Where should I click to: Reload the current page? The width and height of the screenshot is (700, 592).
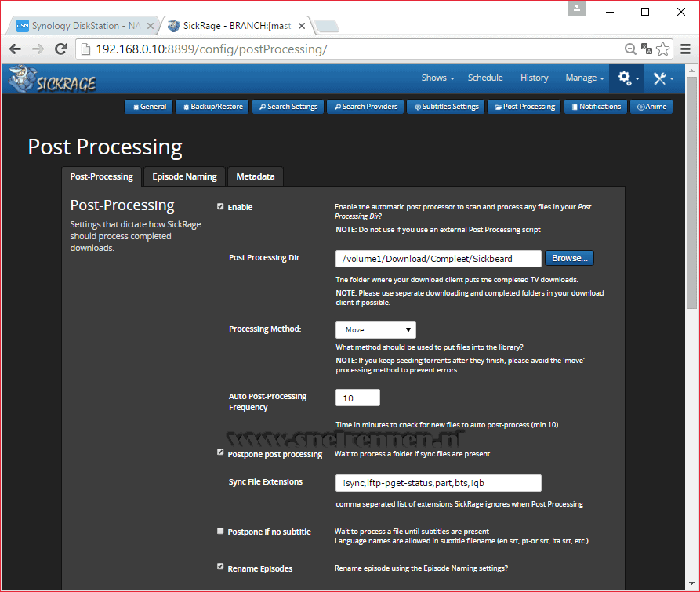60,49
